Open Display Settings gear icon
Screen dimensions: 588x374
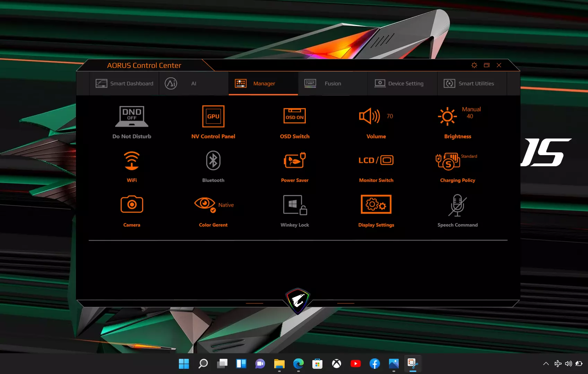coord(376,204)
